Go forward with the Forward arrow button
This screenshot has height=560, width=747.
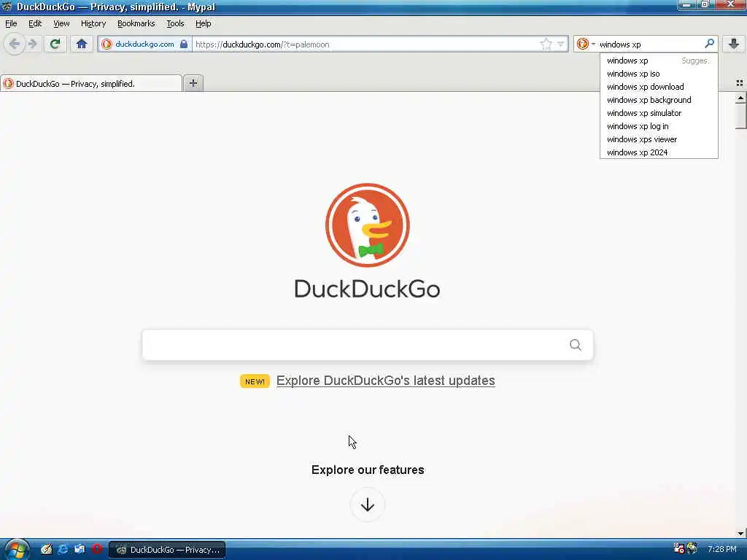click(x=33, y=44)
